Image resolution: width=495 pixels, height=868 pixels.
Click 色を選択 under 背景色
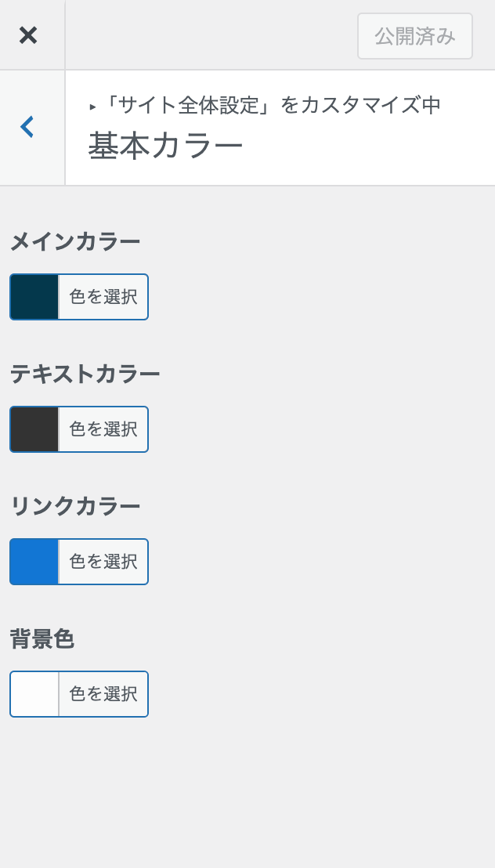click(103, 694)
